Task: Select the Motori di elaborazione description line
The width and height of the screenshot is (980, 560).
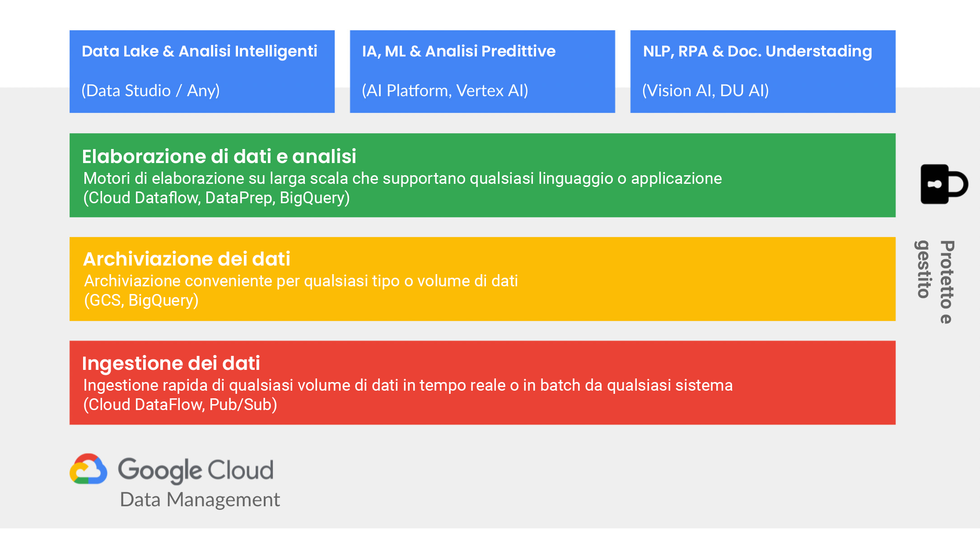Action: coord(402,178)
